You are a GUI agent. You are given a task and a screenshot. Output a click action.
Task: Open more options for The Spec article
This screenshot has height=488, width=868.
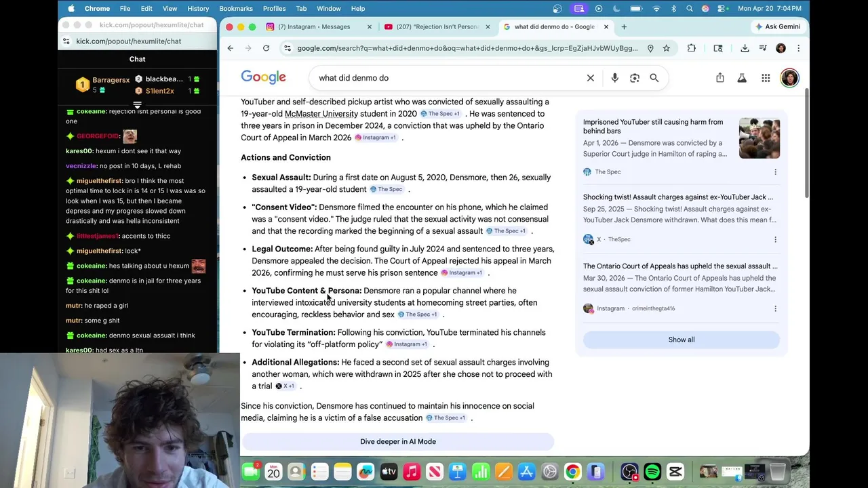tap(775, 172)
